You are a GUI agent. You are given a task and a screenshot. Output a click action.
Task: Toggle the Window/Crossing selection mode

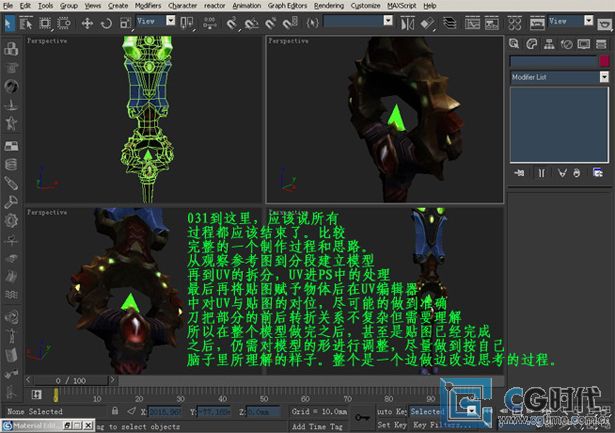tap(64, 24)
